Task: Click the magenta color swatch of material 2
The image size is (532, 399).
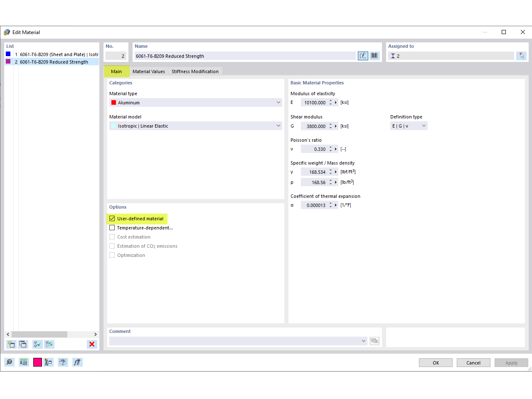Action: (x=8, y=62)
